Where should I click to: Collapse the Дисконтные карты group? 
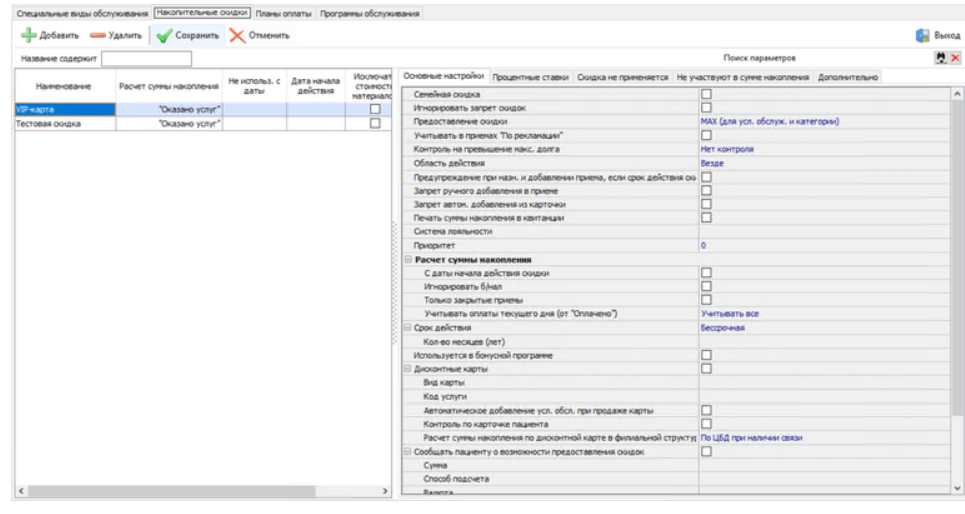point(408,369)
